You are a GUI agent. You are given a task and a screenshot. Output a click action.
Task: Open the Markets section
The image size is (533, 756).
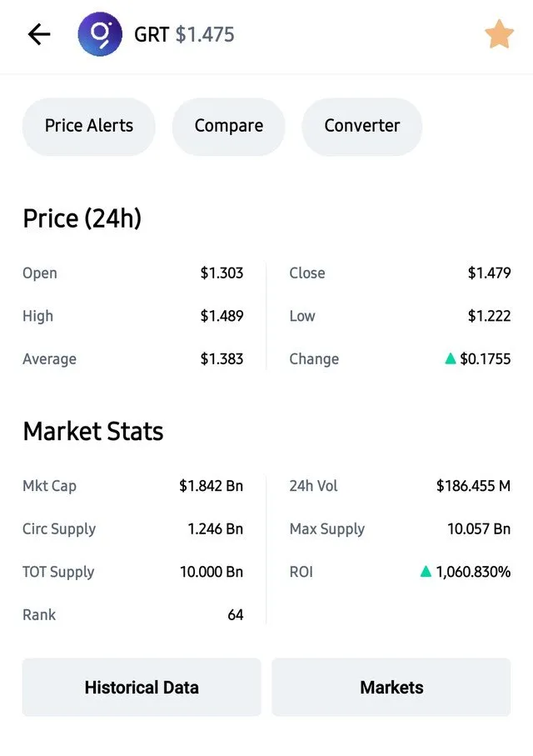click(x=391, y=687)
